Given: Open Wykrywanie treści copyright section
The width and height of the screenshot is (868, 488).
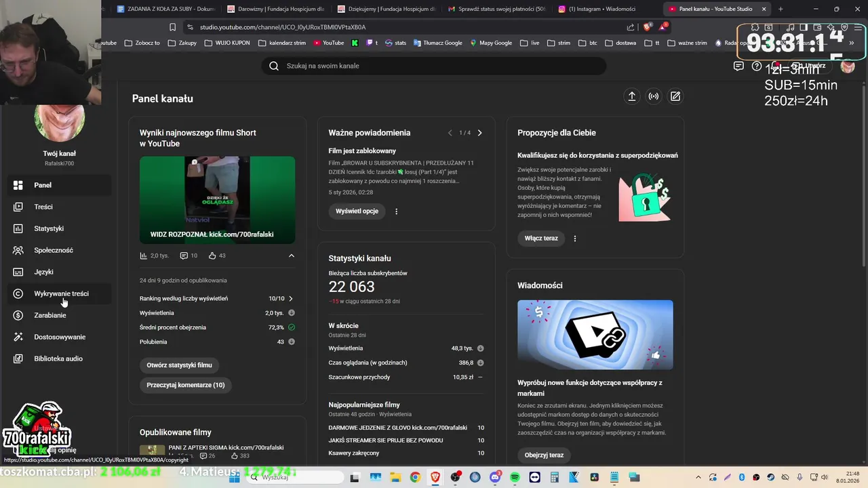Looking at the screenshot, I should coord(59,293).
